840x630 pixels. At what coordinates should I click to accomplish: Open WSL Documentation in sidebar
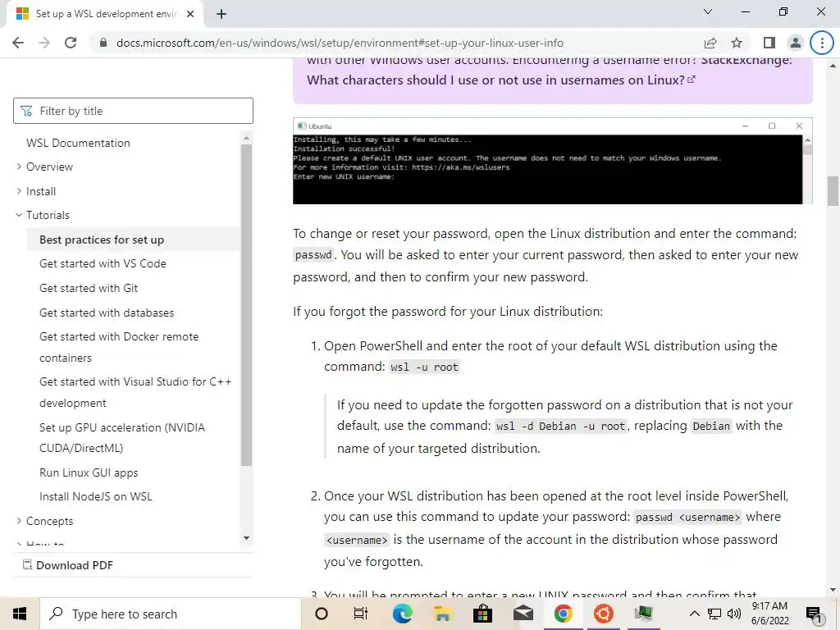(78, 143)
